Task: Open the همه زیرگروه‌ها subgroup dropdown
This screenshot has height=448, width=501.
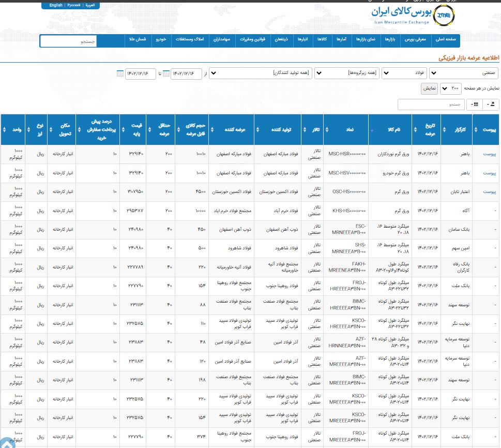Action: [347, 73]
